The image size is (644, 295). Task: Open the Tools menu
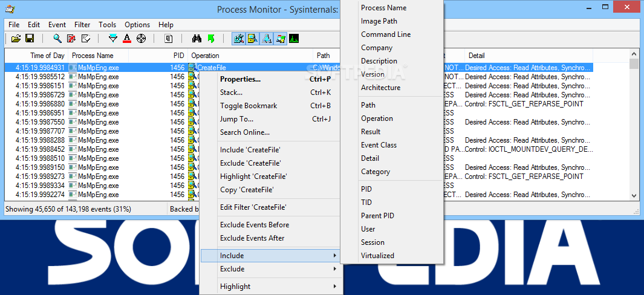(x=107, y=25)
